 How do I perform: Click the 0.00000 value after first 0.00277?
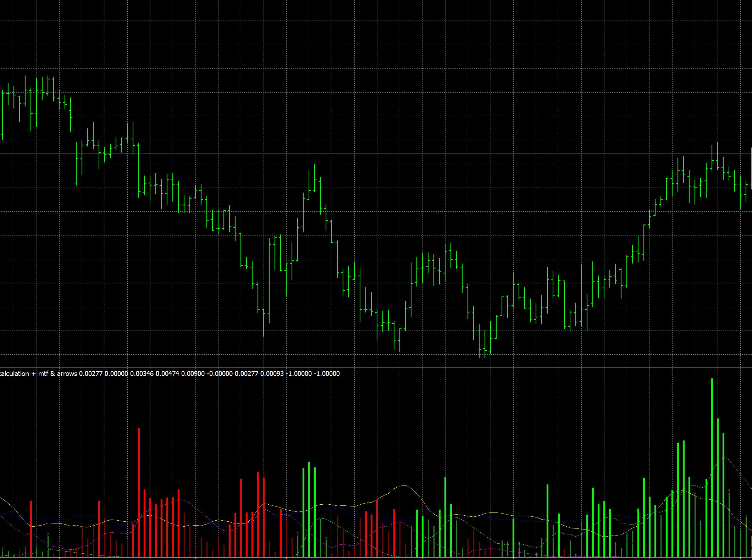[116, 374]
